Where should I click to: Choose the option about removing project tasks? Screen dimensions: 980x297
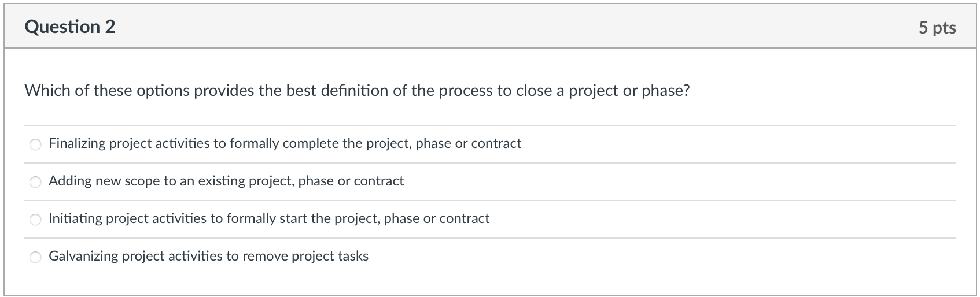pyautogui.click(x=36, y=257)
